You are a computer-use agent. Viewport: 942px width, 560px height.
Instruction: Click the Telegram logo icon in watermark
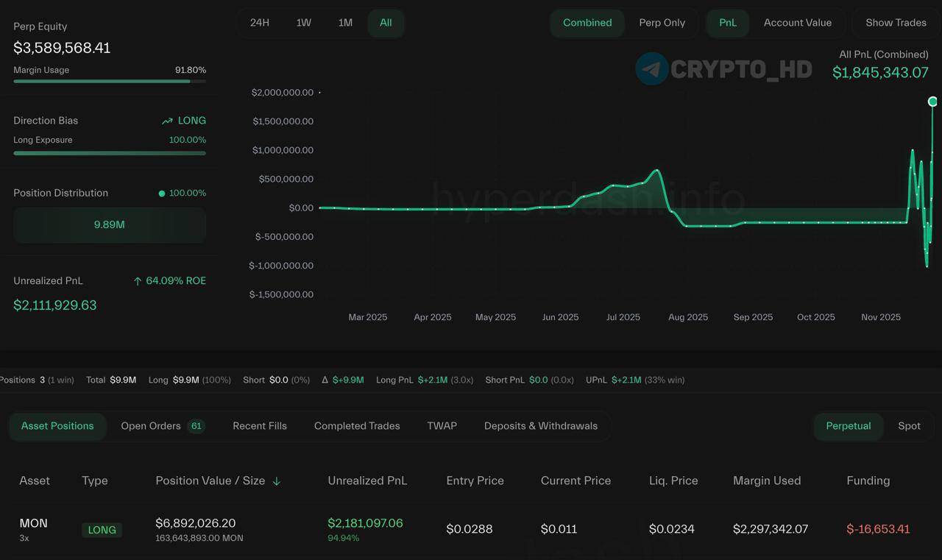tap(651, 69)
